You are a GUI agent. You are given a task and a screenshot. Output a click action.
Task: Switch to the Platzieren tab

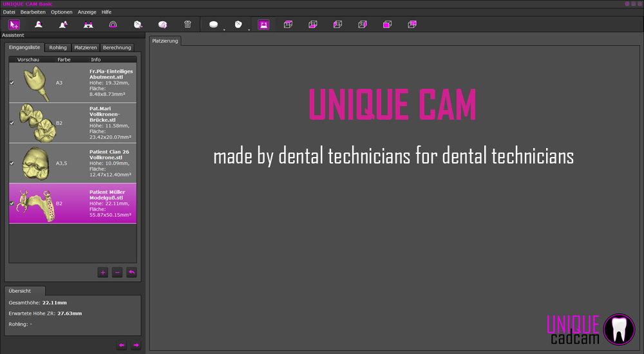pos(86,48)
